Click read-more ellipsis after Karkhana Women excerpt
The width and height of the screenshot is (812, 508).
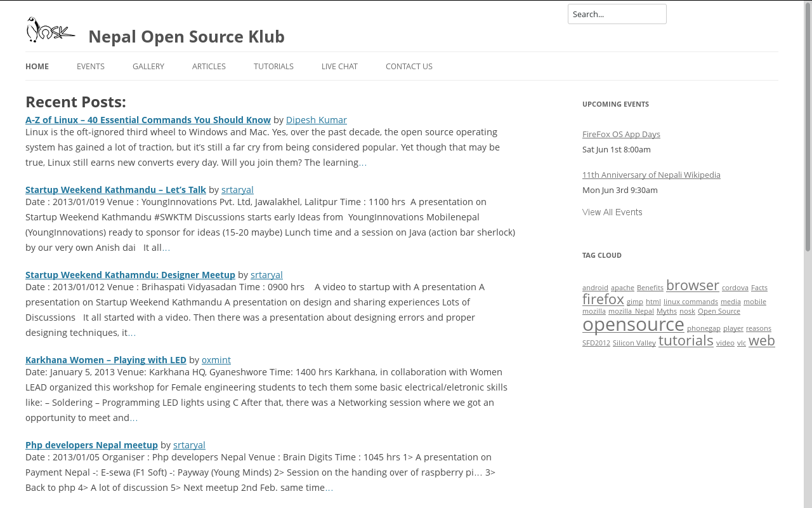[x=134, y=418]
